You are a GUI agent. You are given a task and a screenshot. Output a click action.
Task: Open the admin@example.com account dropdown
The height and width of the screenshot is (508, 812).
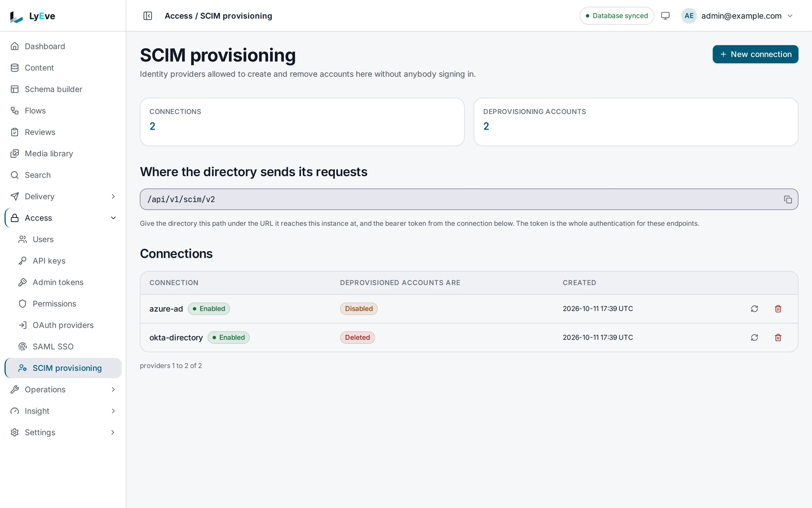[x=738, y=16]
